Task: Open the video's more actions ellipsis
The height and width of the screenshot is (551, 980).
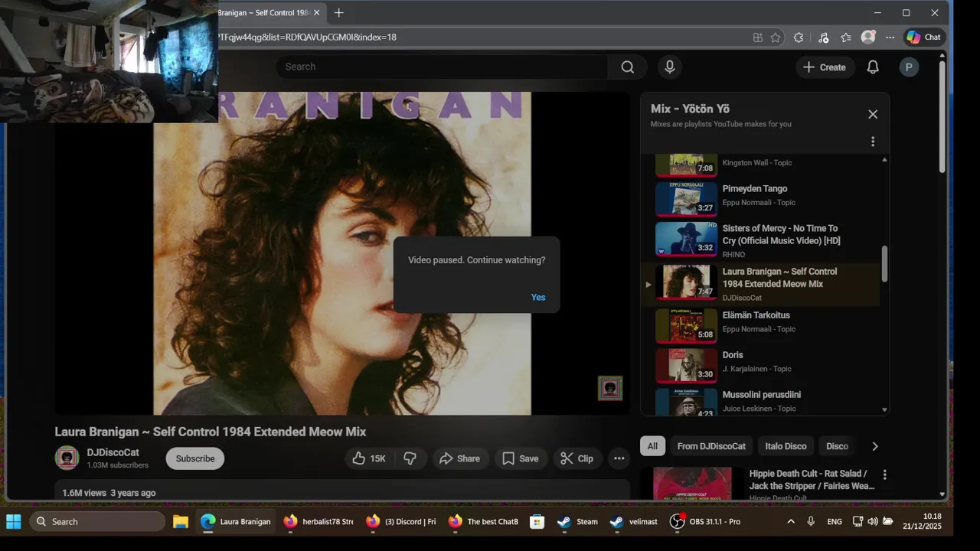Action: [619, 458]
